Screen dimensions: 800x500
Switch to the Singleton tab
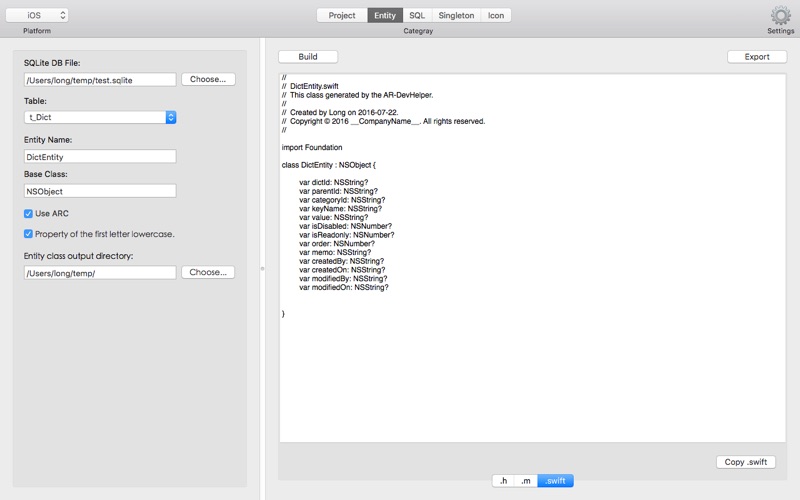coord(456,15)
